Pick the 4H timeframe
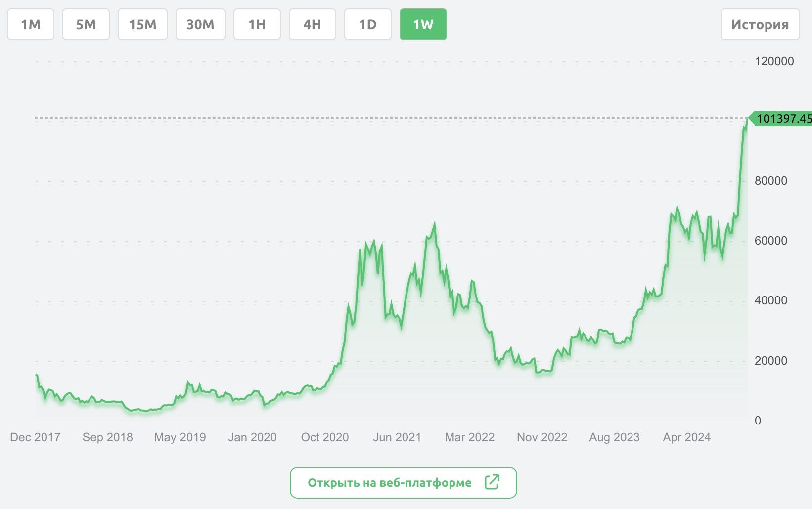 312,24
